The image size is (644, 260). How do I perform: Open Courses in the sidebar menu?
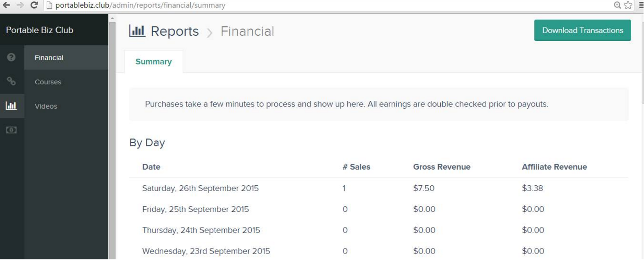pos(48,82)
